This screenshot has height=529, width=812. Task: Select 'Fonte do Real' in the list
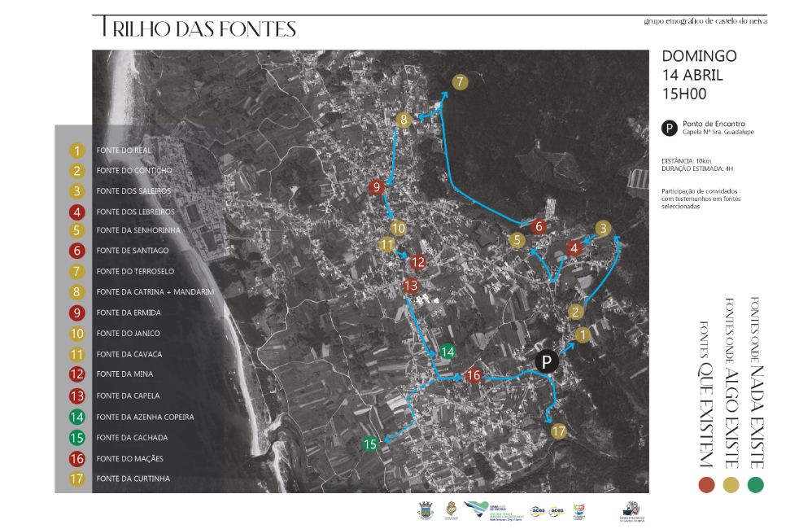pyautogui.click(x=123, y=151)
